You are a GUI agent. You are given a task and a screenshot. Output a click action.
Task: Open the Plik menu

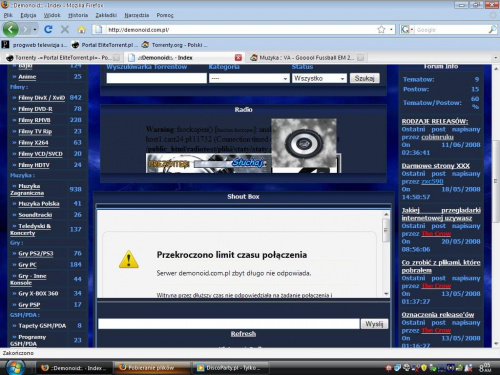tap(8, 15)
